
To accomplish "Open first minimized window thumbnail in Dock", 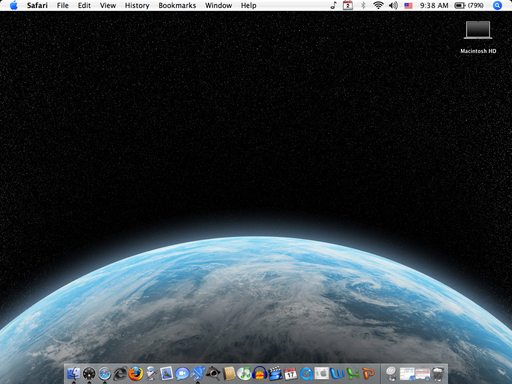I will click(407, 373).
